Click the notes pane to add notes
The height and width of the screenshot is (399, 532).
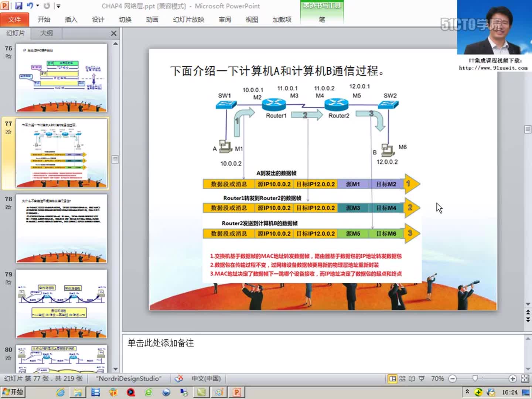click(x=323, y=353)
